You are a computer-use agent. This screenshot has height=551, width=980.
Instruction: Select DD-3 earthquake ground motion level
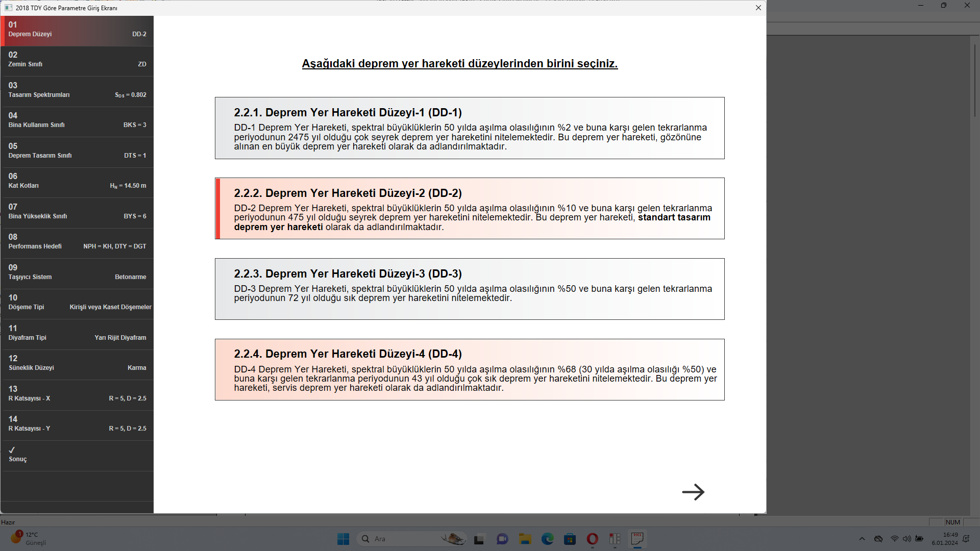click(469, 289)
